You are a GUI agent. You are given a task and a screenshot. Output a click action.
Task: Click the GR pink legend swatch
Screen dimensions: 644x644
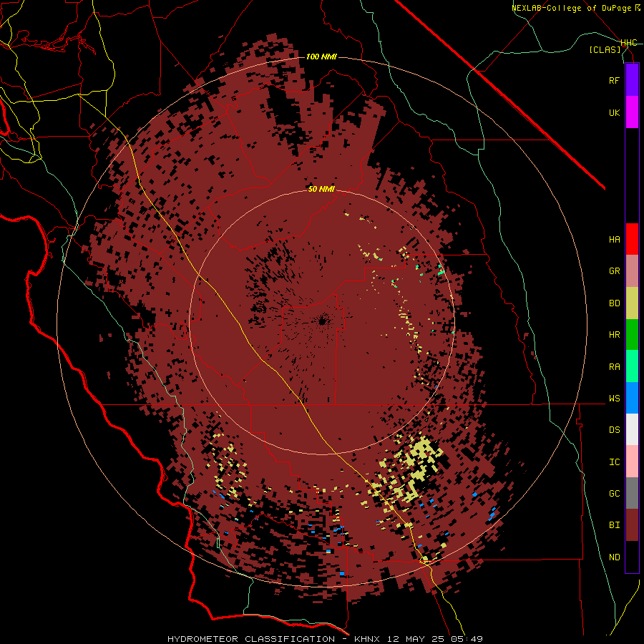(632, 271)
